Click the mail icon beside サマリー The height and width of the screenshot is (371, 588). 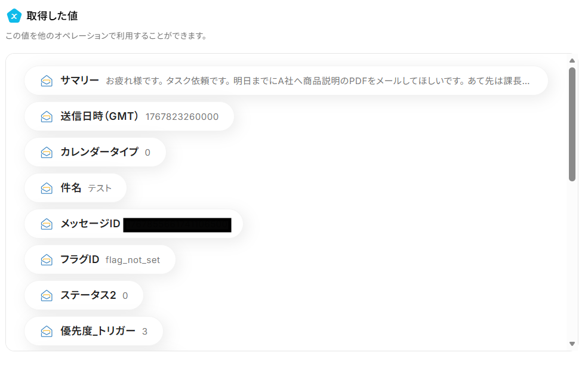[47, 81]
